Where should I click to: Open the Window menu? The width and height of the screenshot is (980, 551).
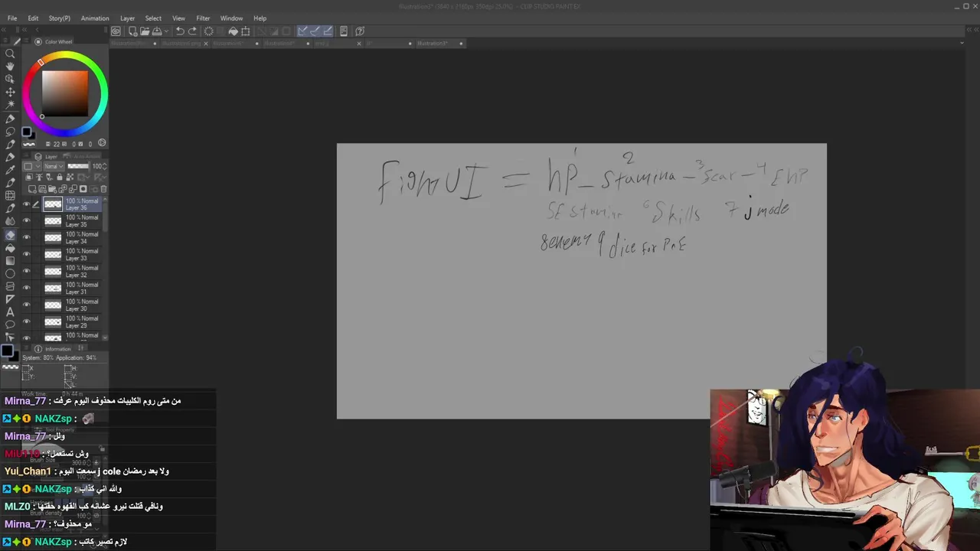pyautogui.click(x=231, y=18)
